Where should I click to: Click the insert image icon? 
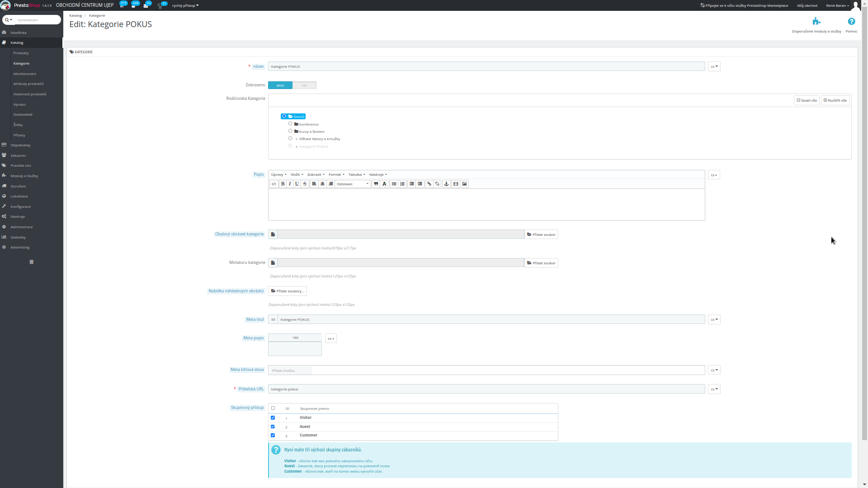tap(464, 184)
